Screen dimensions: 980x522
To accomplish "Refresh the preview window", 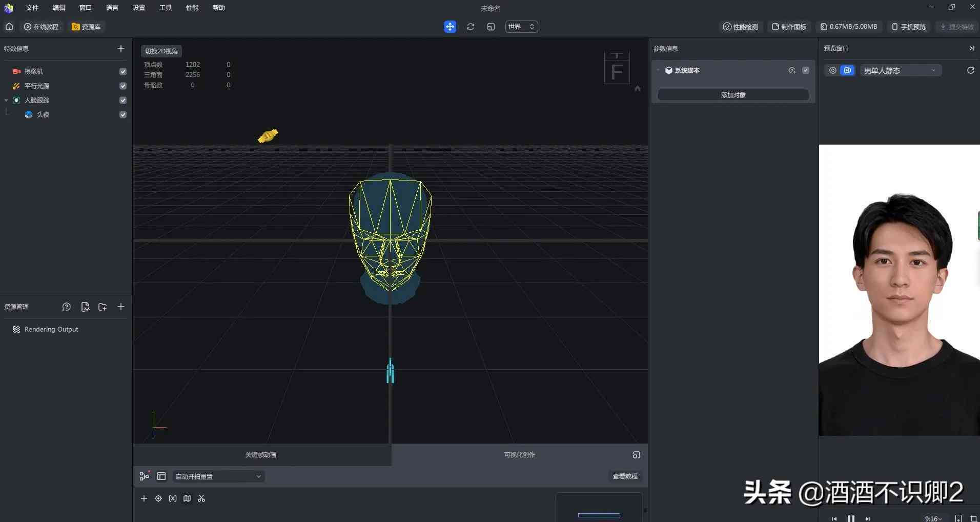I will (x=970, y=70).
